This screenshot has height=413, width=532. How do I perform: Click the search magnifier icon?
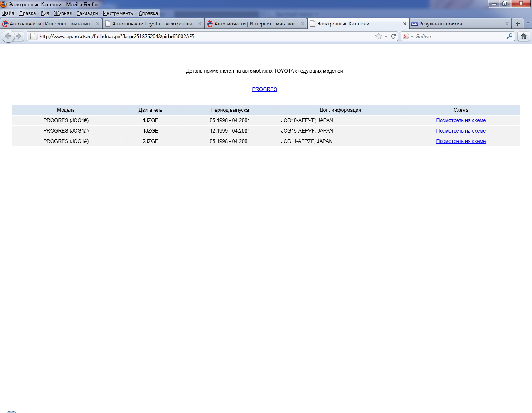(510, 37)
